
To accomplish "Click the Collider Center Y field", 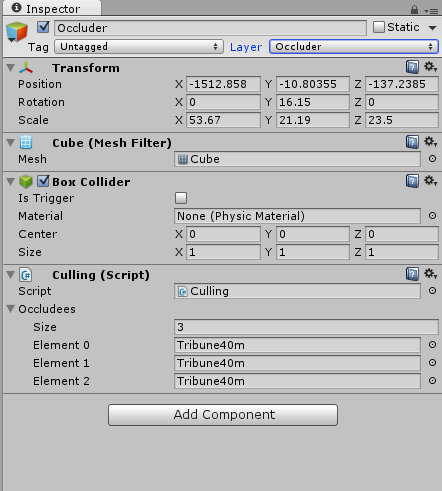I will tap(313, 234).
